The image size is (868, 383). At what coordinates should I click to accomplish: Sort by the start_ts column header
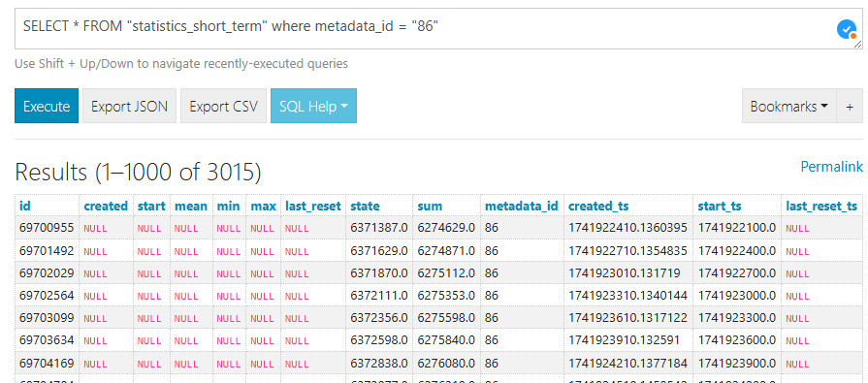pos(719,207)
